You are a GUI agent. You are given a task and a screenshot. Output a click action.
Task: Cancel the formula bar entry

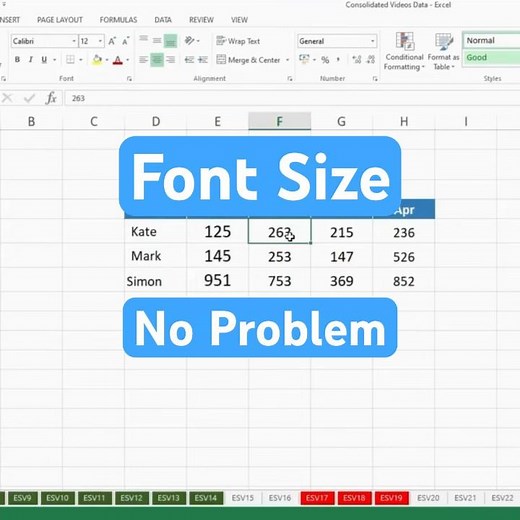[7, 98]
